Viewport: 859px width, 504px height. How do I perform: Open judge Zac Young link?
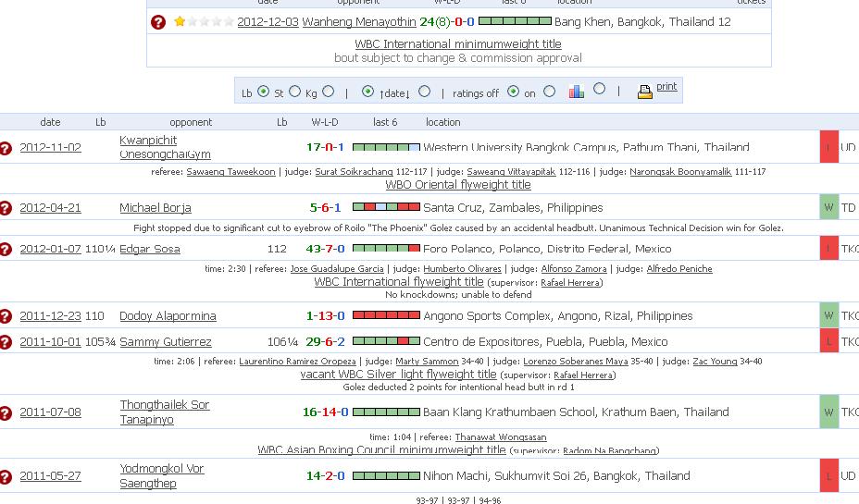tap(715, 362)
